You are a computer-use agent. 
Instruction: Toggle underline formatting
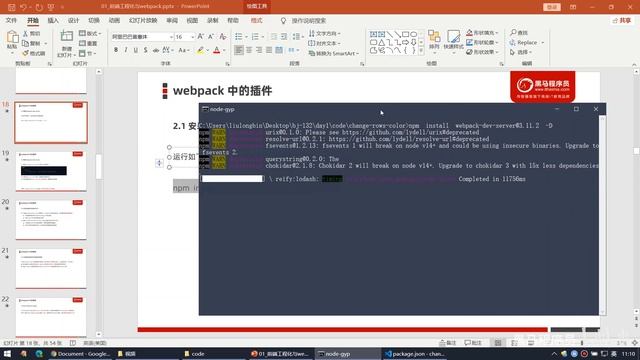pos(136,50)
